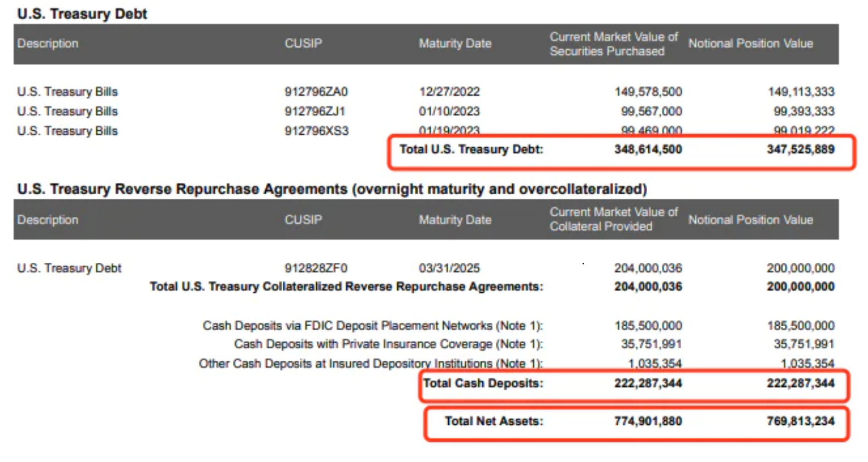Click the notional value 149,113,333
868x462 pixels.
click(801, 91)
